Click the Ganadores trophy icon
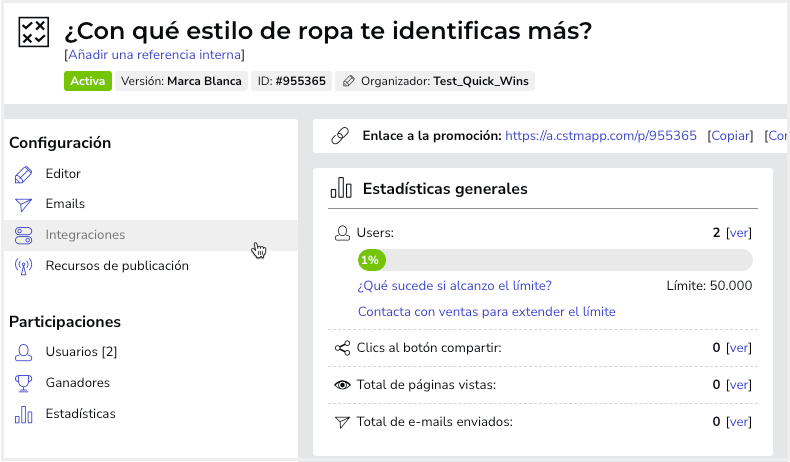The width and height of the screenshot is (790, 462). click(23, 383)
